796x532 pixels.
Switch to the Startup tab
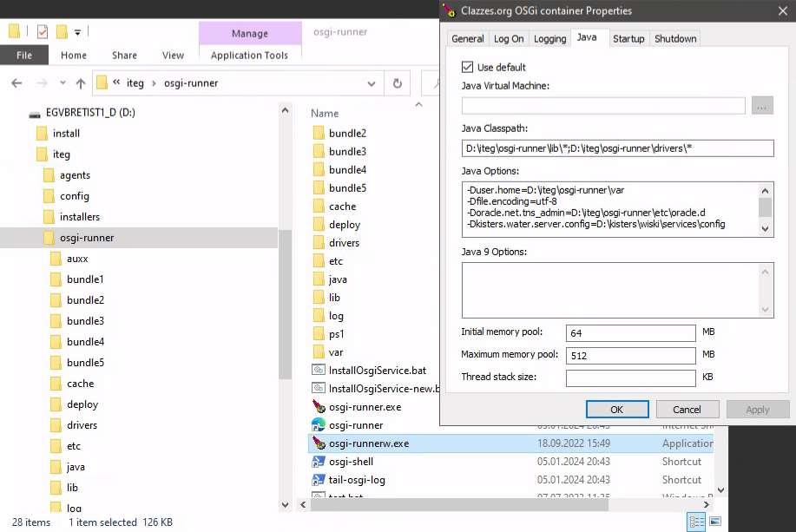pyautogui.click(x=628, y=38)
